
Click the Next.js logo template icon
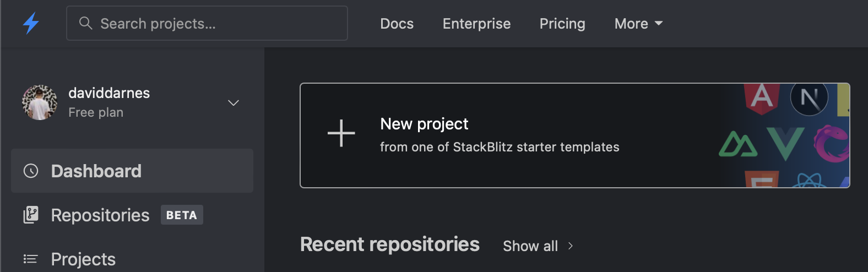(x=809, y=99)
